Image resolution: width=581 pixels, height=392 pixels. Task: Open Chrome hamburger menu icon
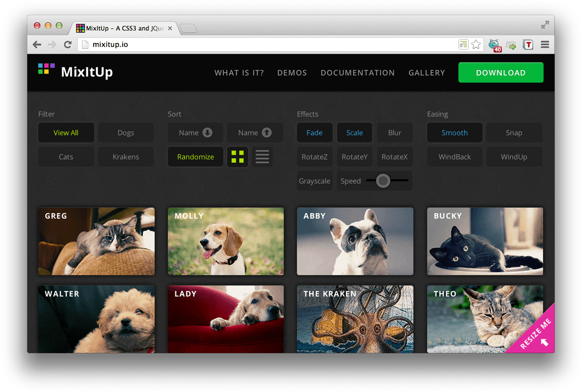click(545, 45)
